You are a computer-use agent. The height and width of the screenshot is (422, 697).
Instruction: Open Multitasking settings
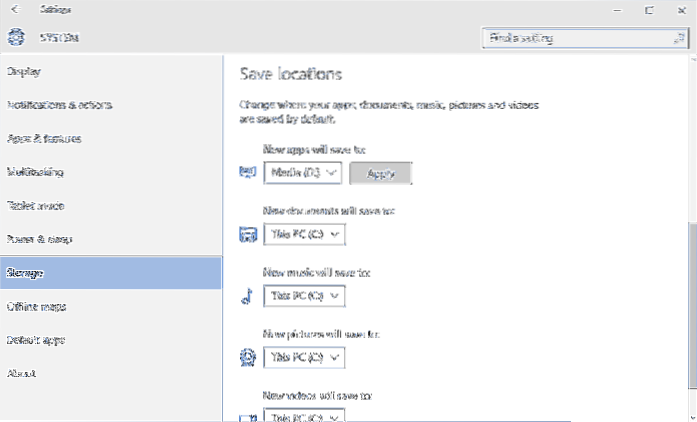point(111,172)
